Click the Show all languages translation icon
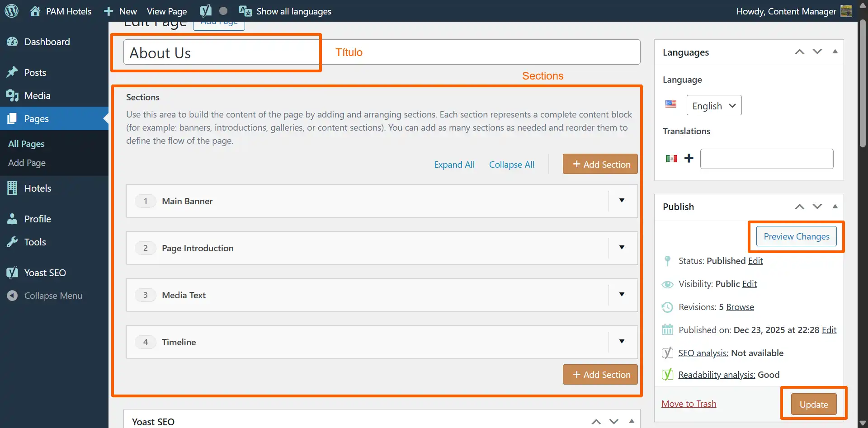 pyautogui.click(x=245, y=11)
